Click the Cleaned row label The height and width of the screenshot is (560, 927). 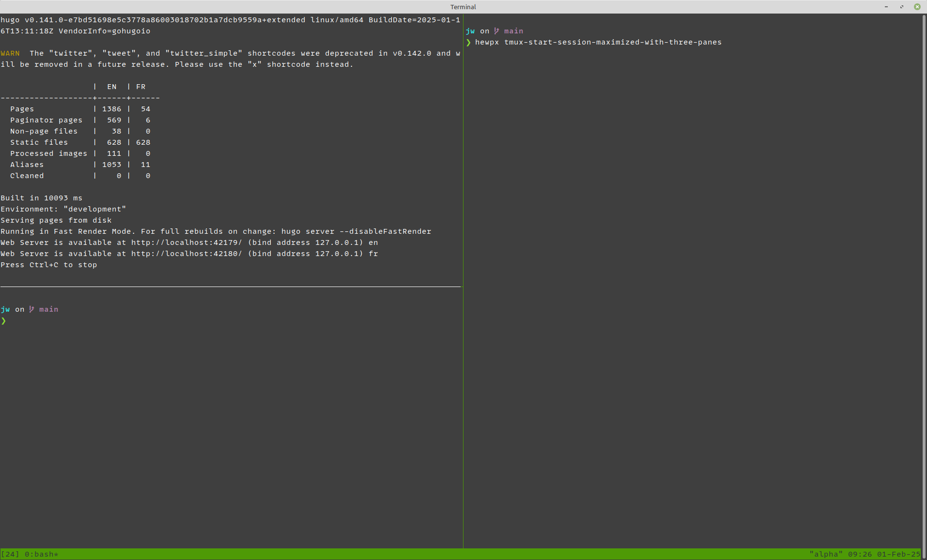(27, 176)
